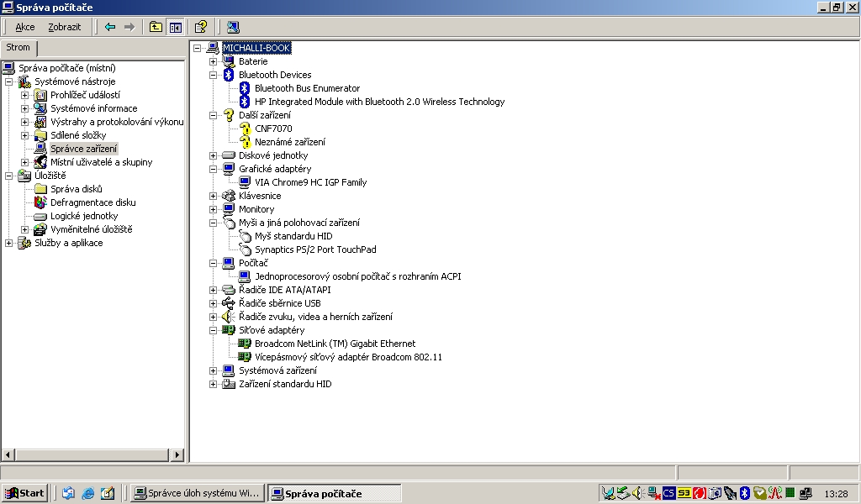
Task: Click the CS language indicator in the tray
Action: [668, 493]
